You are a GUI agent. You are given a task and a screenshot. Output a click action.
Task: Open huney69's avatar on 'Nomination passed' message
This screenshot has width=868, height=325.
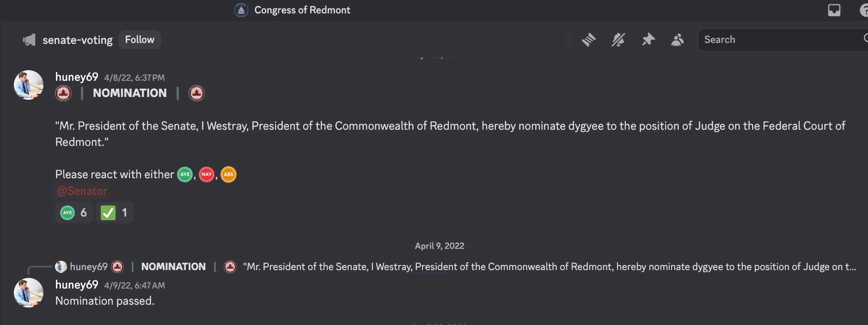click(x=29, y=293)
